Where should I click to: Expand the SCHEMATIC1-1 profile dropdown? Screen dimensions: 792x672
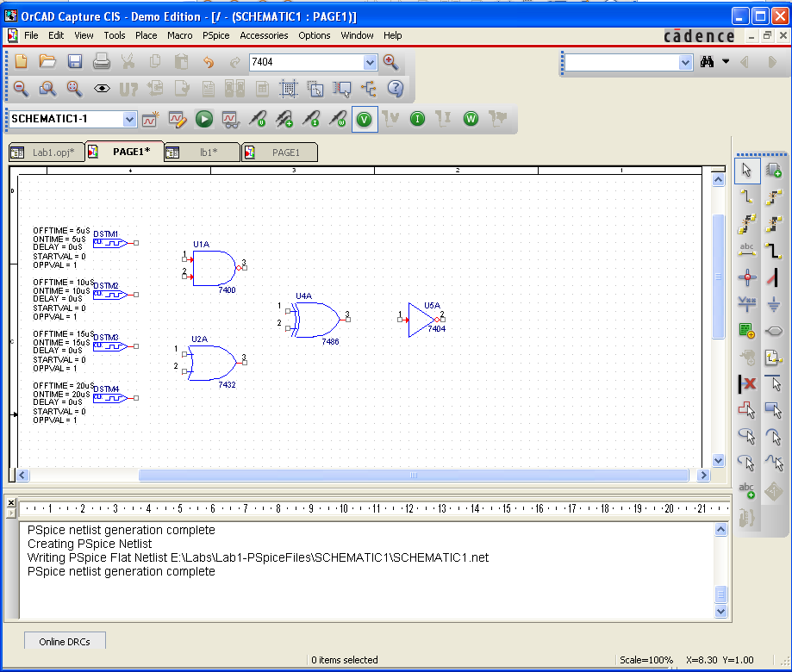pos(129,120)
